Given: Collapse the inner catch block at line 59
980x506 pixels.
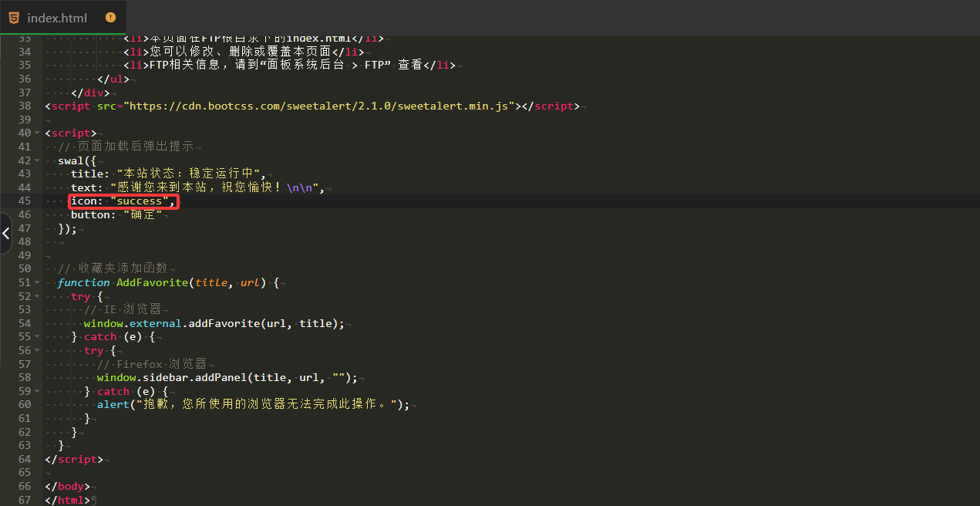Looking at the screenshot, I should point(39,391).
